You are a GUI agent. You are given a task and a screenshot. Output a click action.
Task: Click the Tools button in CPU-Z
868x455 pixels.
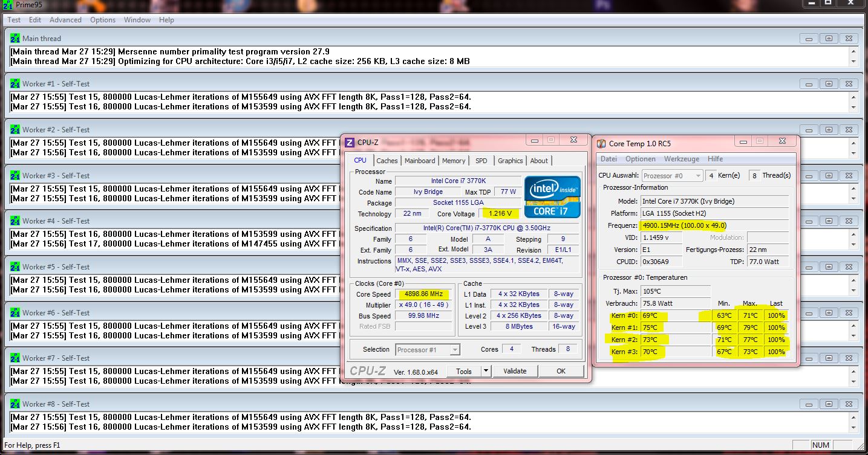pyautogui.click(x=464, y=371)
